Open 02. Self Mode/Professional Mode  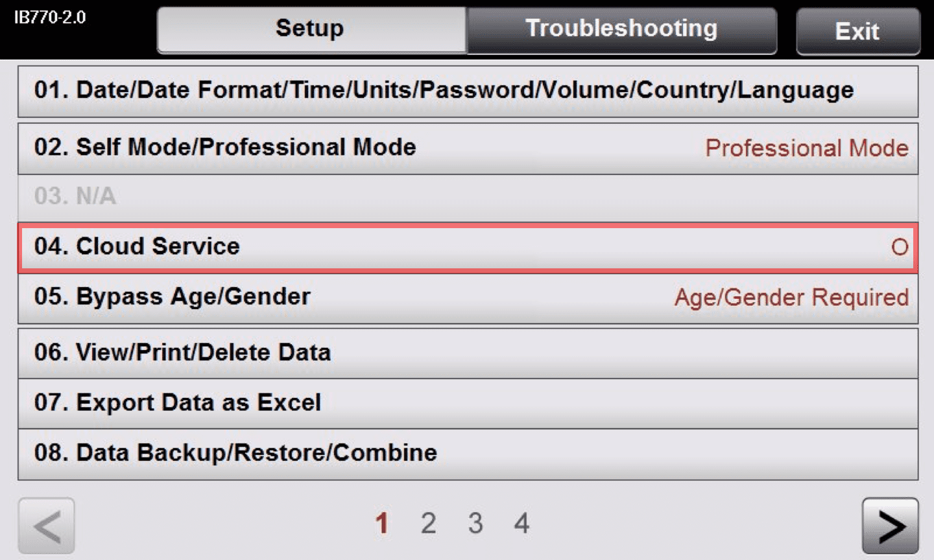coord(468,148)
